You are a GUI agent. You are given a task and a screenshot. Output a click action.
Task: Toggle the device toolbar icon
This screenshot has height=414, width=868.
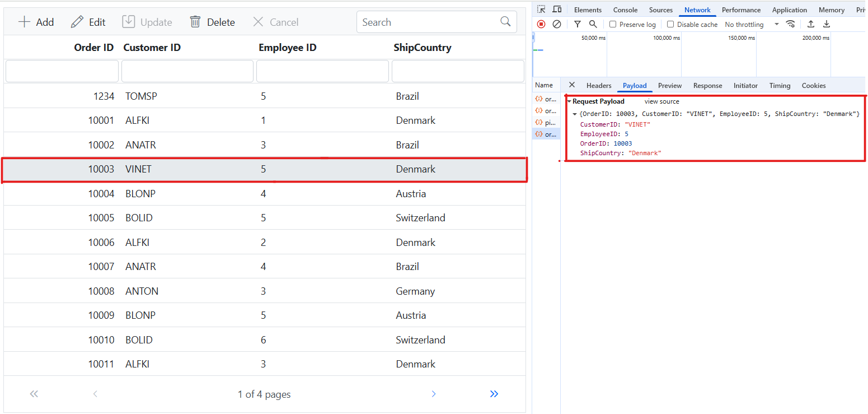click(557, 10)
